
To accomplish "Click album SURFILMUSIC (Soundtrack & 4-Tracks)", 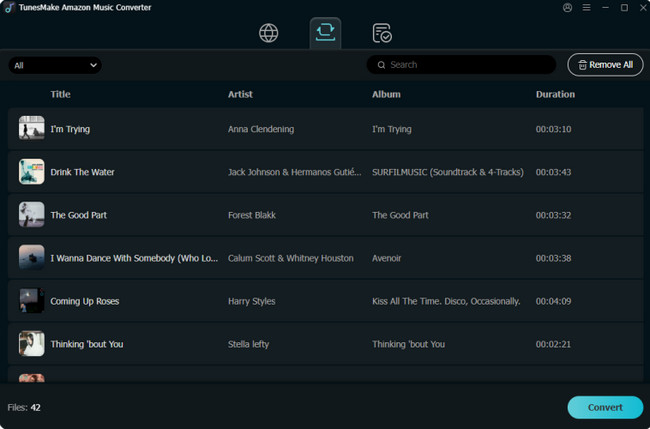I will point(448,172).
